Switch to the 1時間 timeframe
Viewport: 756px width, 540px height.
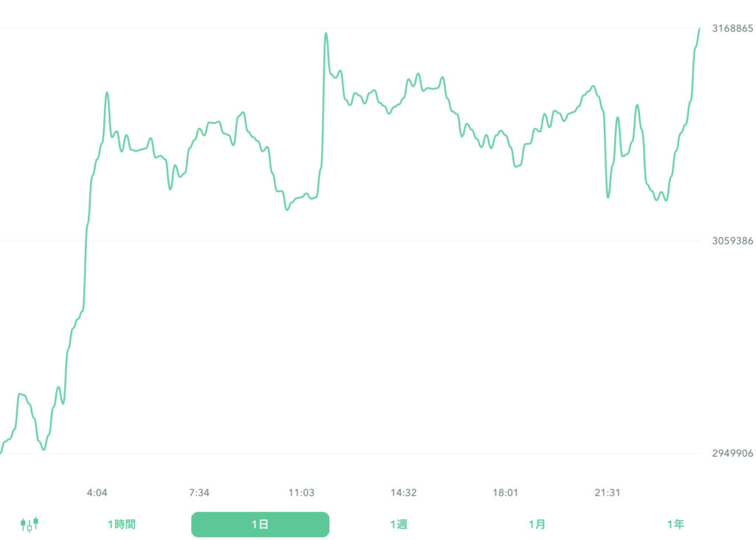[x=120, y=524]
